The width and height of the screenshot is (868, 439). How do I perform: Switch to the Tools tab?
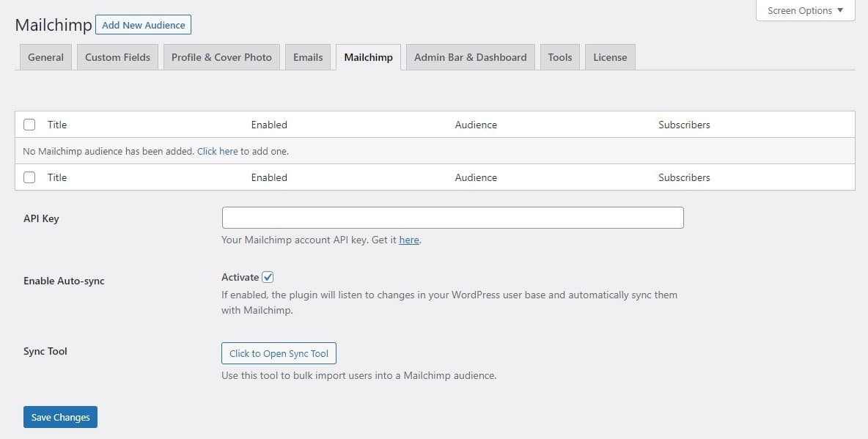[x=559, y=58]
